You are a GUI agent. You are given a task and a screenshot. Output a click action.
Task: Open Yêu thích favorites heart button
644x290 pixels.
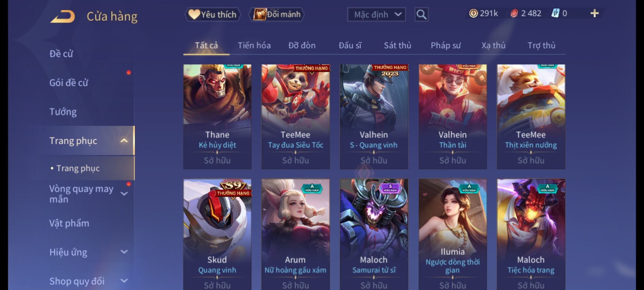(213, 15)
